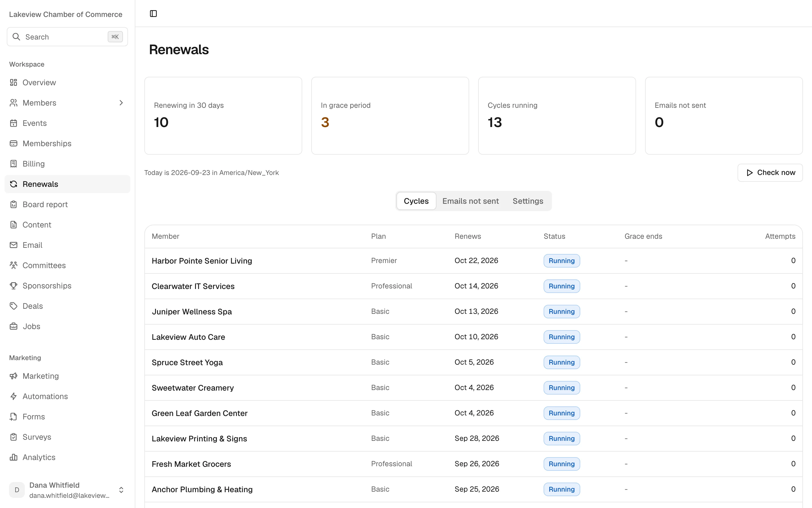Viewport: 812px width, 508px height.
Task: Click the ⌘K shortcut badge
Action: (115, 37)
